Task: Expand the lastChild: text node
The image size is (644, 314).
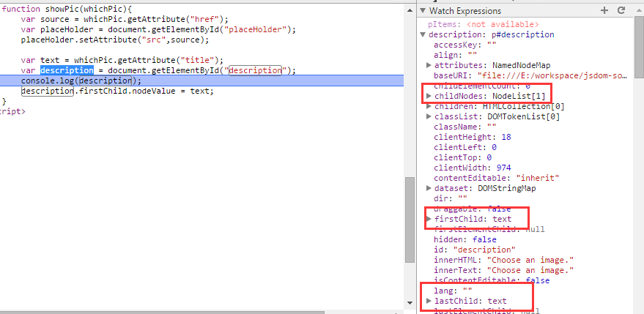Action: click(x=429, y=302)
